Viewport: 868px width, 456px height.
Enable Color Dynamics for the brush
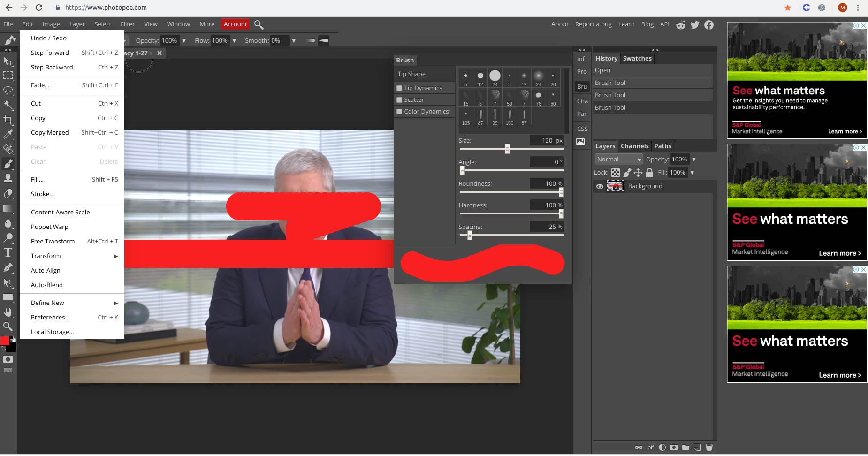click(x=399, y=111)
